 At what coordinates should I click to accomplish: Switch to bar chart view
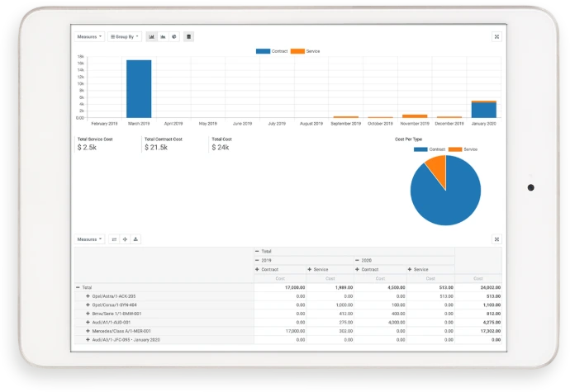point(152,37)
